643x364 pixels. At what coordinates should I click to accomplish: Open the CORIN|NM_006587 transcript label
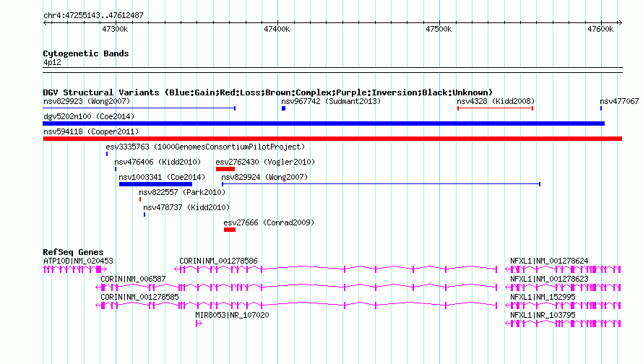click(133, 279)
